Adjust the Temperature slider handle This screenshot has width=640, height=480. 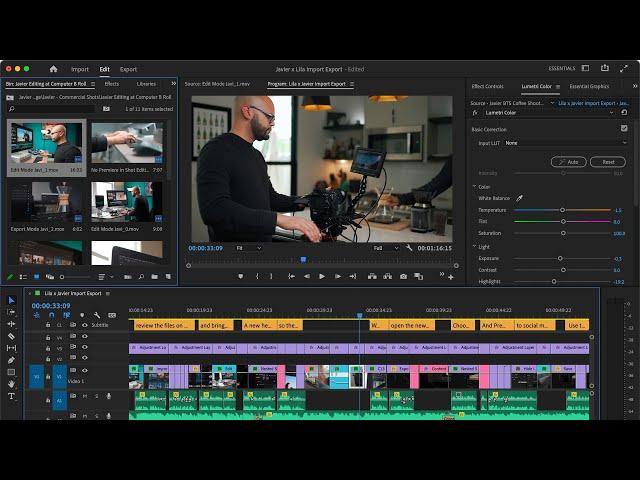coord(562,210)
